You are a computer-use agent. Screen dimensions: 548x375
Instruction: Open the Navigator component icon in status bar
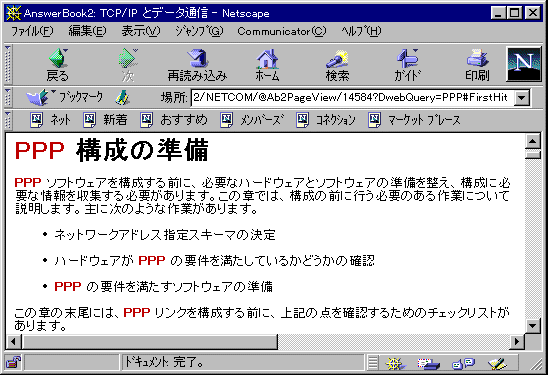click(395, 363)
